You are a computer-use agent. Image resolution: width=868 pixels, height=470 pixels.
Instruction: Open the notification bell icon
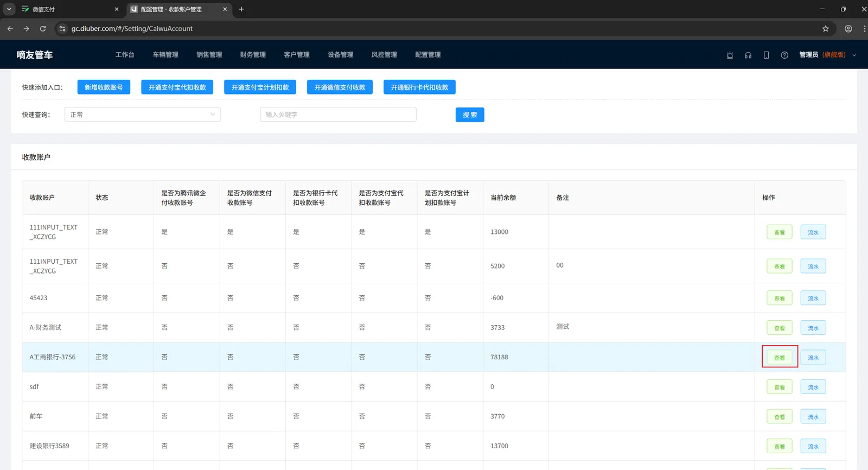coord(730,55)
